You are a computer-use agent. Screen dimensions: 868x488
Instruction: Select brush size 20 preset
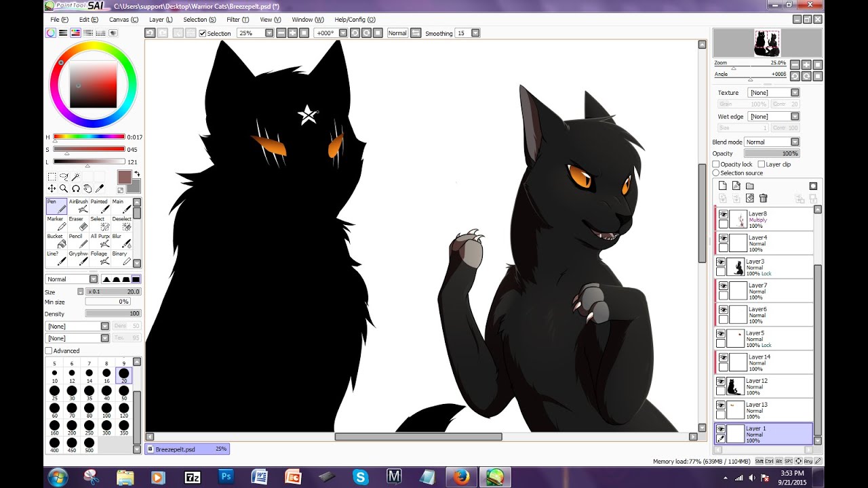(123, 375)
